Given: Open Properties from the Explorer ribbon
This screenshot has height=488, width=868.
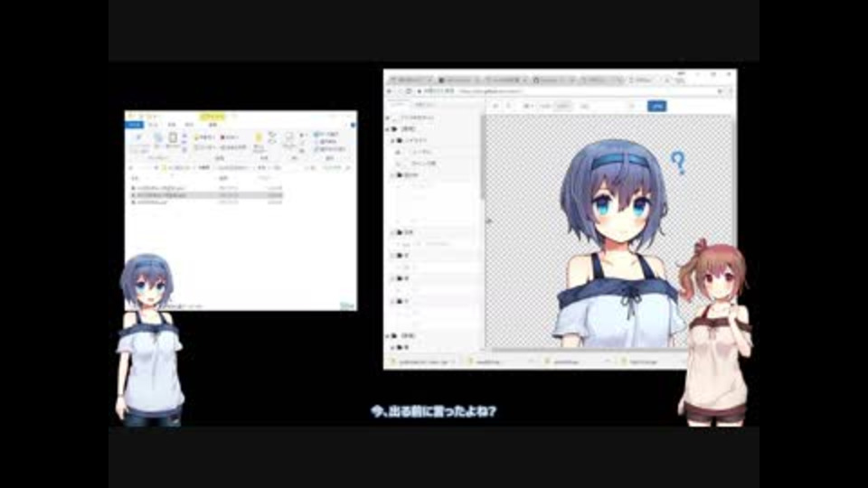Looking at the screenshot, I should pos(289,138).
